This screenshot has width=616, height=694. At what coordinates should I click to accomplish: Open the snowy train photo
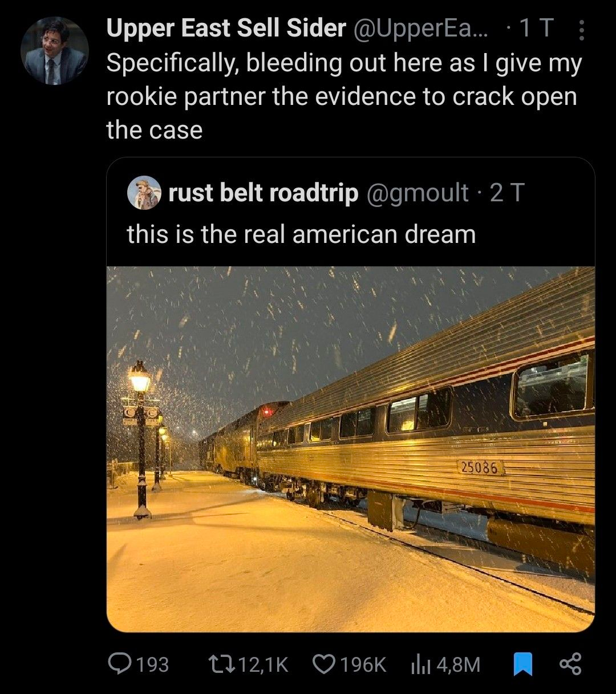pyautogui.click(x=351, y=449)
